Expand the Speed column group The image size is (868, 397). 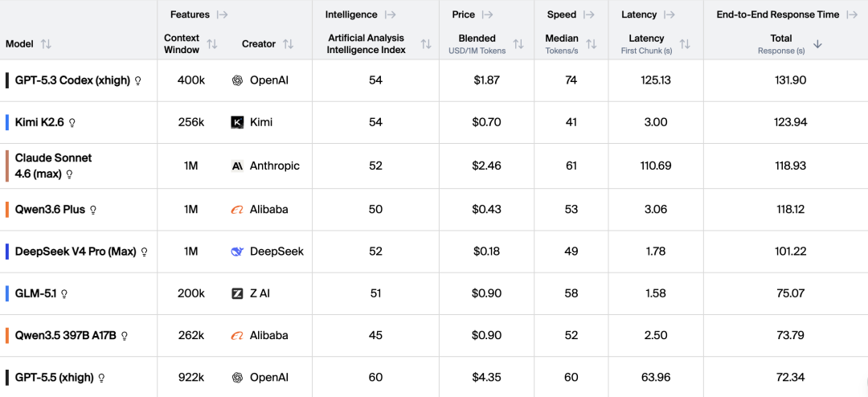[x=588, y=15]
